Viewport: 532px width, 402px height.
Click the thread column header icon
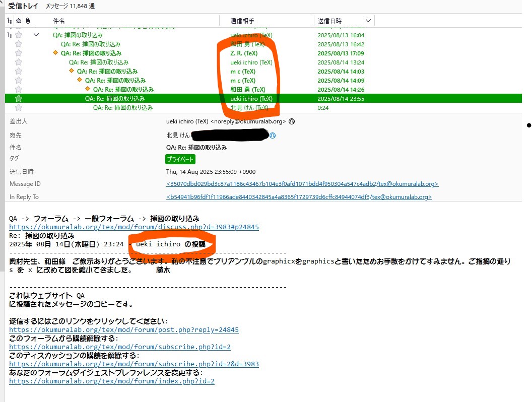pos(10,21)
